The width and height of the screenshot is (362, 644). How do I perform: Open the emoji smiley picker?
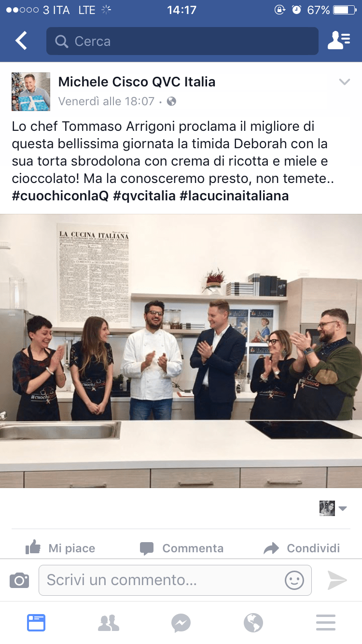pyautogui.click(x=294, y=580)
